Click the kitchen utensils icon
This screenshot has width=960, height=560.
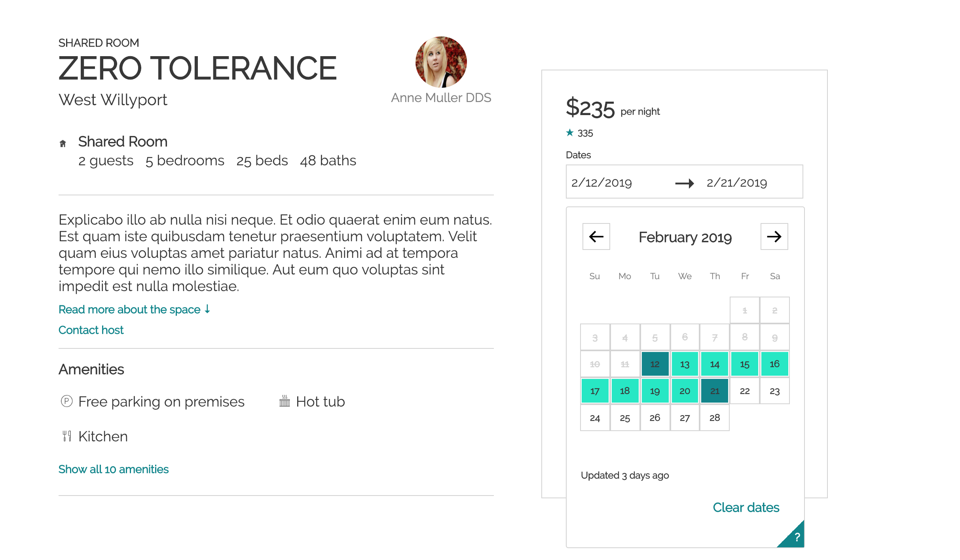click(67, 436)
